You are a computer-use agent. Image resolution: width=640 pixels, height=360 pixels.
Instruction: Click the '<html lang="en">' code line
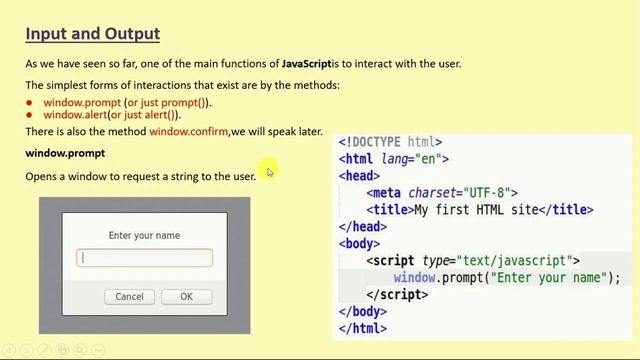pos(393,159)
